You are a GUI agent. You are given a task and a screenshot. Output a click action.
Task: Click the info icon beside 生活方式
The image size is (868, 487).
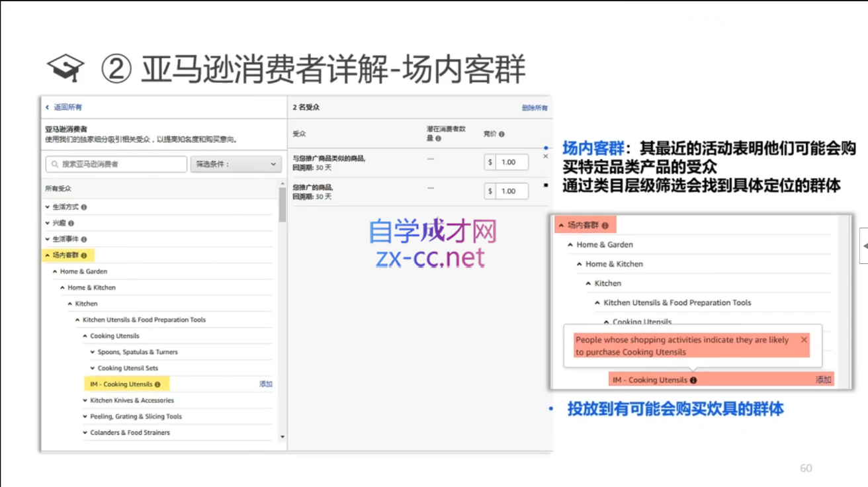(x=84, y=207)
